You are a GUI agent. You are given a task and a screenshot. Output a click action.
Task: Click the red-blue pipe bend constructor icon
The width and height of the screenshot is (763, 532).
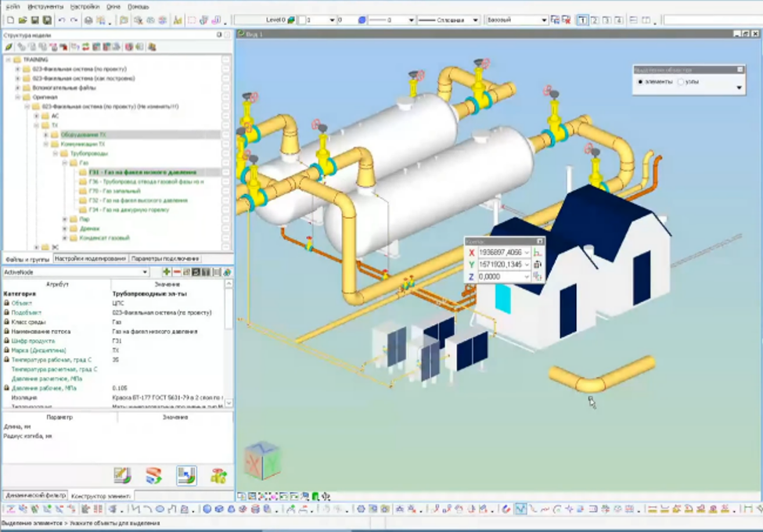(x=153, y=475)
